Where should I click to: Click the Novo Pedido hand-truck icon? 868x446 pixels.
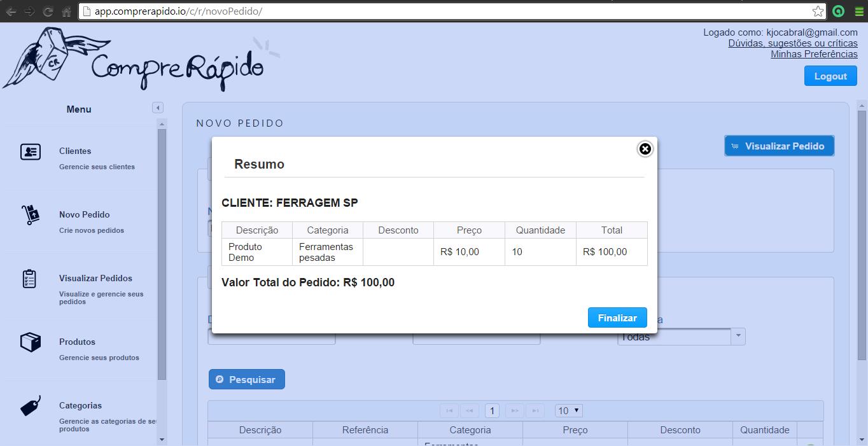pyautogui.click(x=30, y=215)
